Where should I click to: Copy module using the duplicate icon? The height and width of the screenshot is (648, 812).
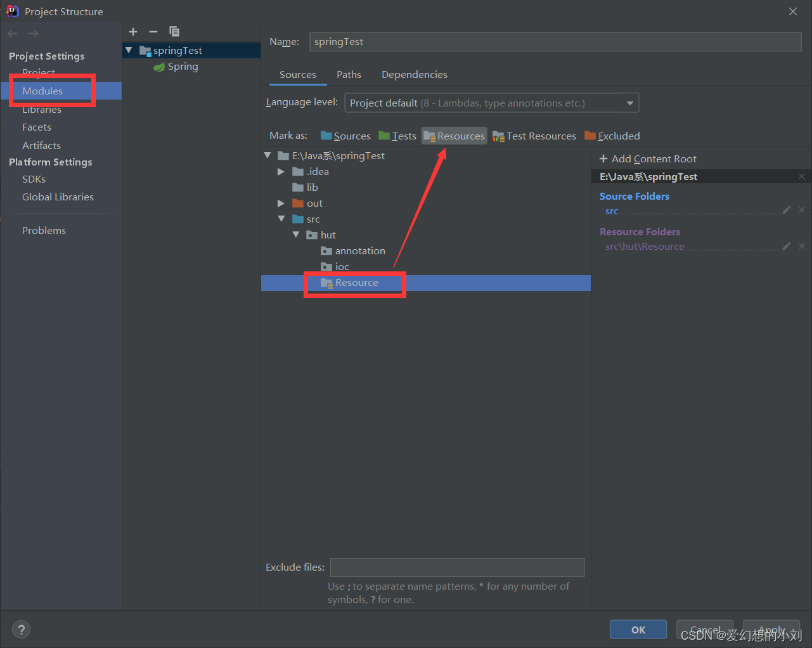pos(174,32)
